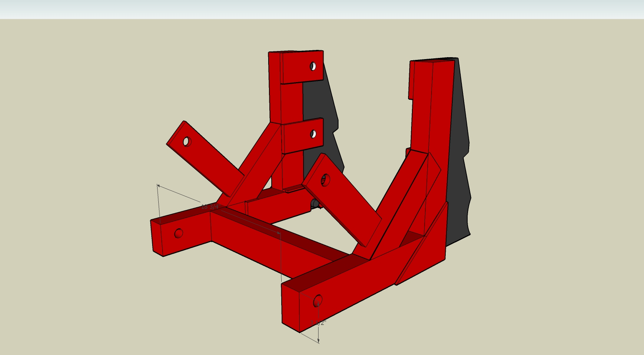Screen dimensions: 644x355
Task: Click the hole in the top mounting plate
Action: 313,66
